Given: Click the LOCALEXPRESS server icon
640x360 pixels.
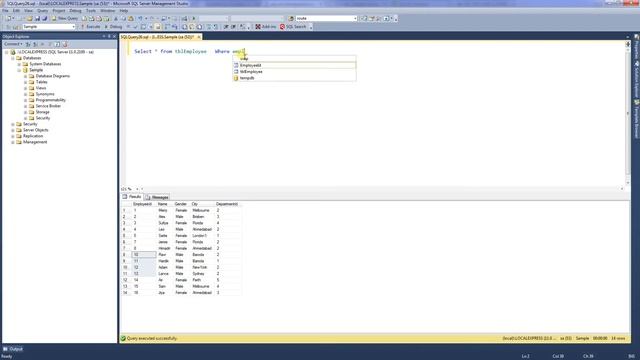Looking at the screenshot, I should tap(13, 52).
